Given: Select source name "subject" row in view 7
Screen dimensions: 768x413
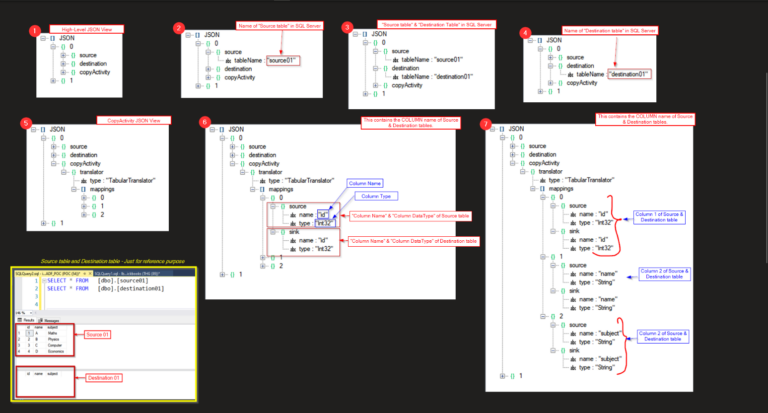Looking at the screenshot, I should [596, 334].
